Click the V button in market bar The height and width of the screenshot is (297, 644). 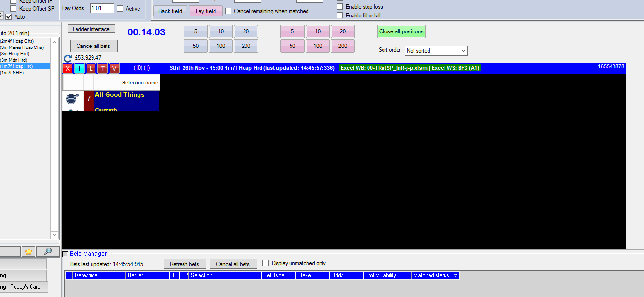pyautogui.click(x=114, y=68)
